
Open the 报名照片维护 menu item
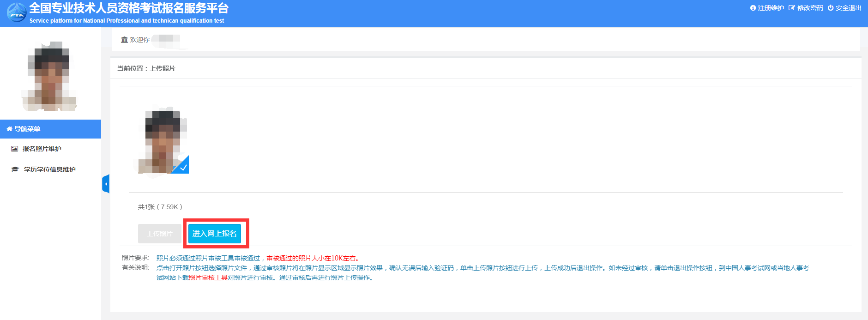click(42, 149)
